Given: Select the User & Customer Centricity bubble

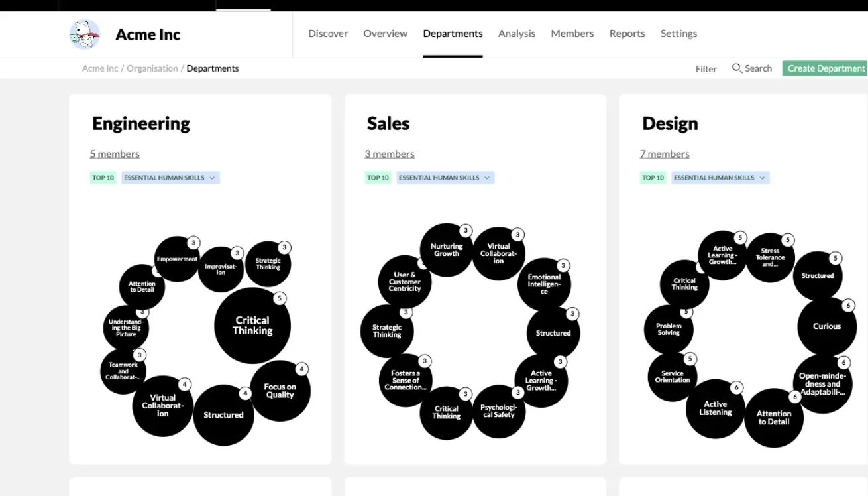Looking at the screenshot, I should click(x=405, y=282).
